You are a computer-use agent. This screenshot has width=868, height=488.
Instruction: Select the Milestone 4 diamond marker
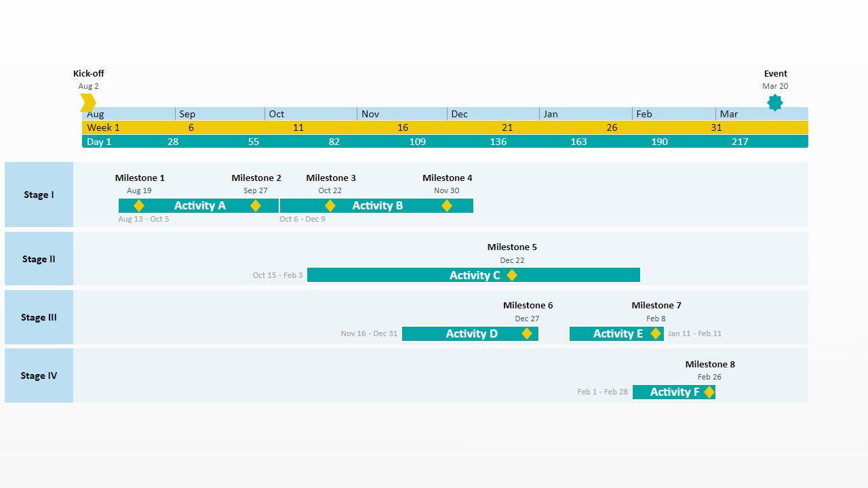[447, 206]
